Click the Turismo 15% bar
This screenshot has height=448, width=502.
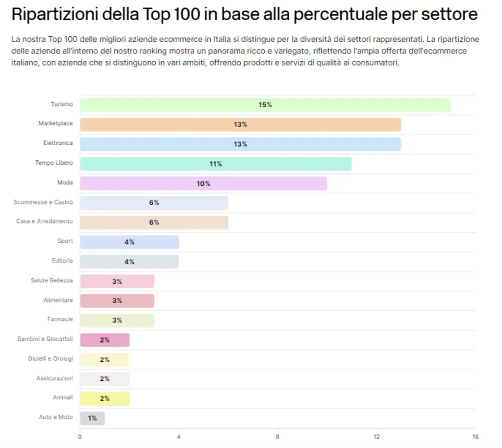[x=265, y=105]
